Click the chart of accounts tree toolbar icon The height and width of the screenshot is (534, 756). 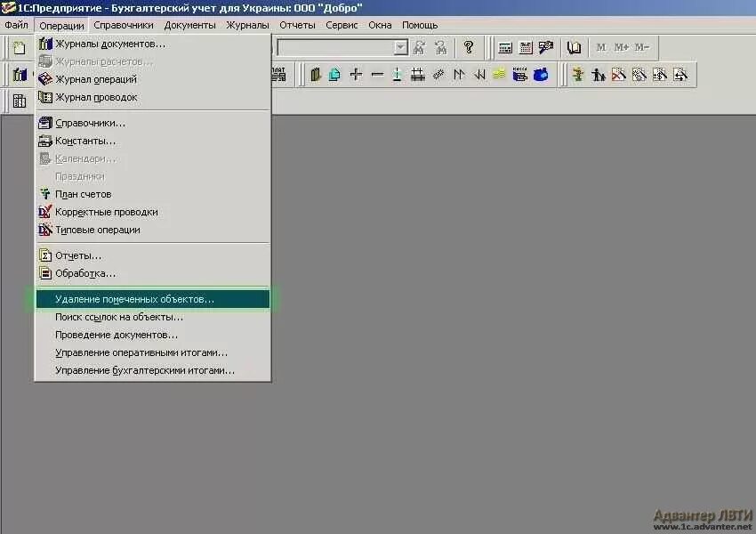pos(577,75)
